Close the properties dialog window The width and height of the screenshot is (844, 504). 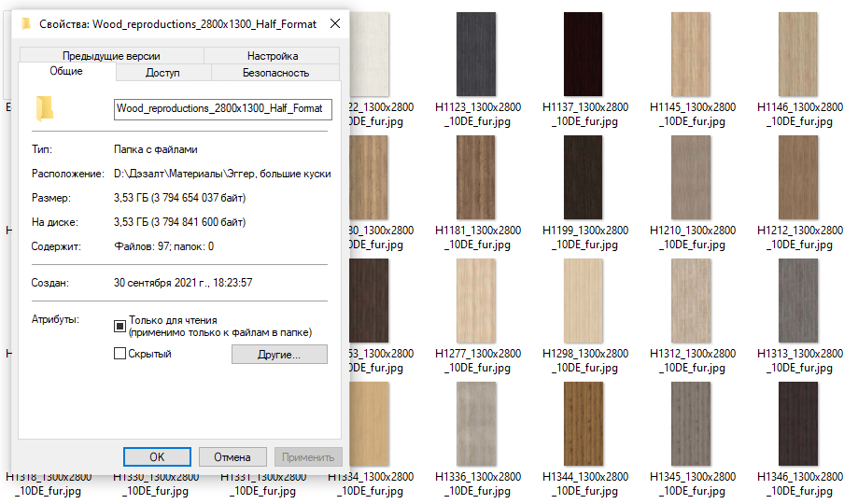point(334,23)
